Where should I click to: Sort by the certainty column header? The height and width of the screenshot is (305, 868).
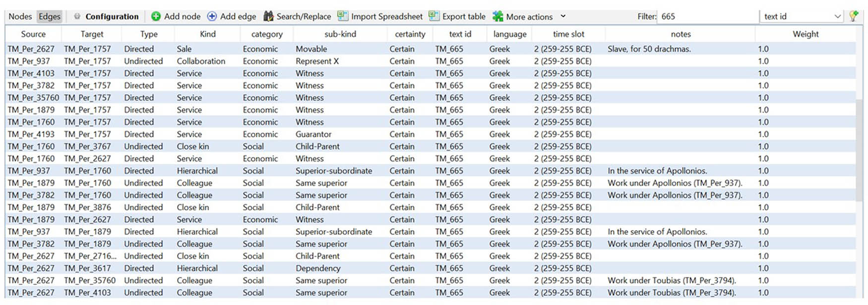pyautogui.click(x=410, y=34)
